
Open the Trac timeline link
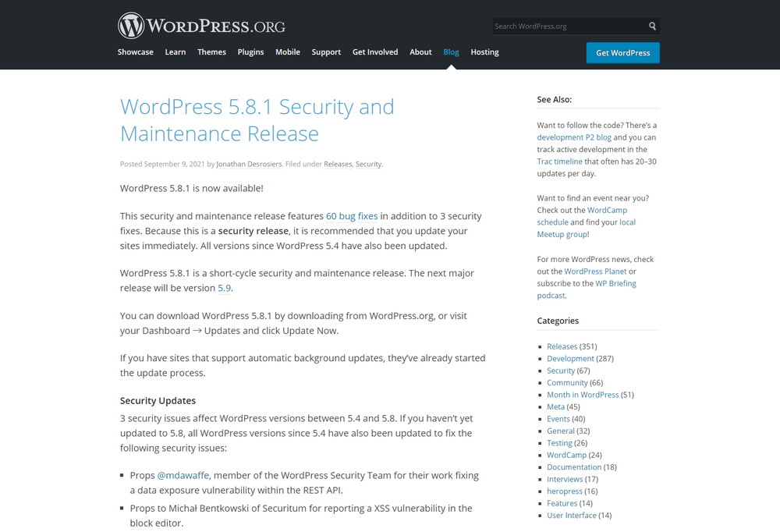click(559, 161)
